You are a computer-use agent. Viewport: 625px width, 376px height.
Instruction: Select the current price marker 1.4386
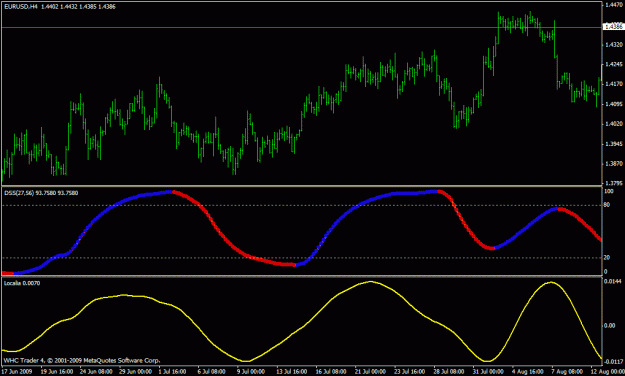(613, 27)
